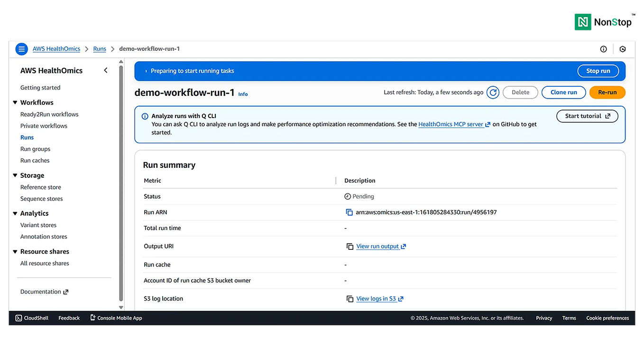Open Sequence stores
The height and width of the screenshot is (339, 644).
pos(41,199)
